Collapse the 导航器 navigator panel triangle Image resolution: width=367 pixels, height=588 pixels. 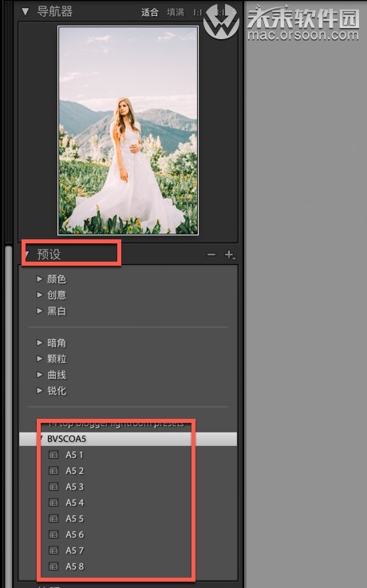click(25, 12)
